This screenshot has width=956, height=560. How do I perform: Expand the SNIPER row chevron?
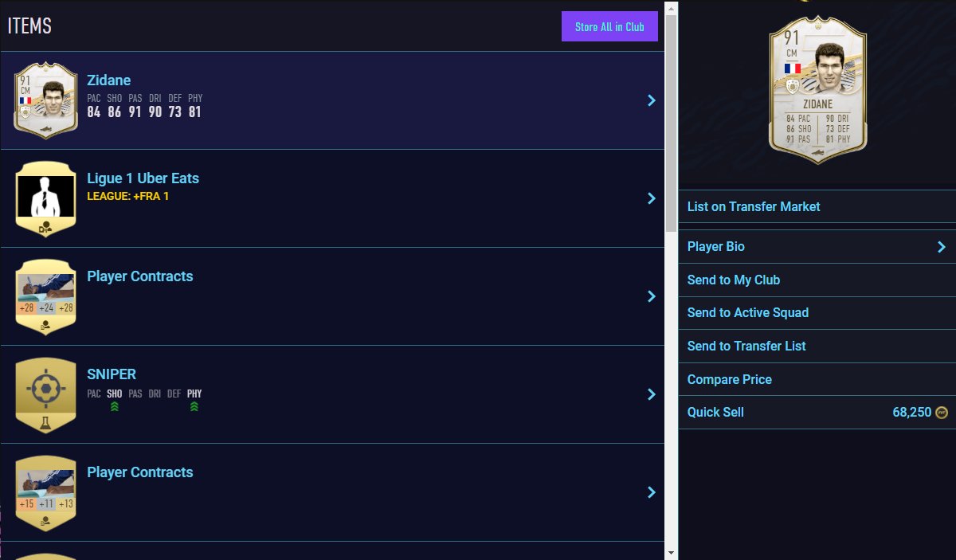click(x=652, y=394)
